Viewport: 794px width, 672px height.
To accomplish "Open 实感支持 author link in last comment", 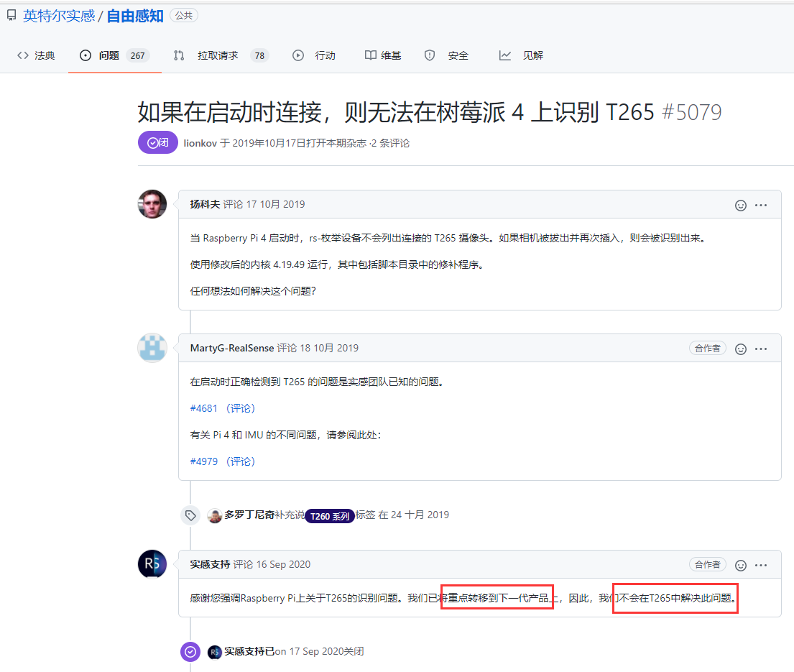I will pos(210,564).
